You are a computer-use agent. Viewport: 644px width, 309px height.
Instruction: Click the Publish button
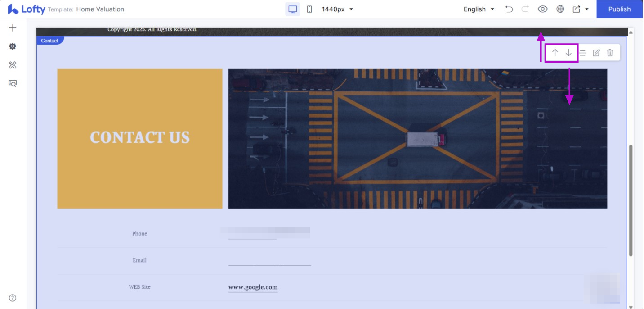tap(619, 9)
